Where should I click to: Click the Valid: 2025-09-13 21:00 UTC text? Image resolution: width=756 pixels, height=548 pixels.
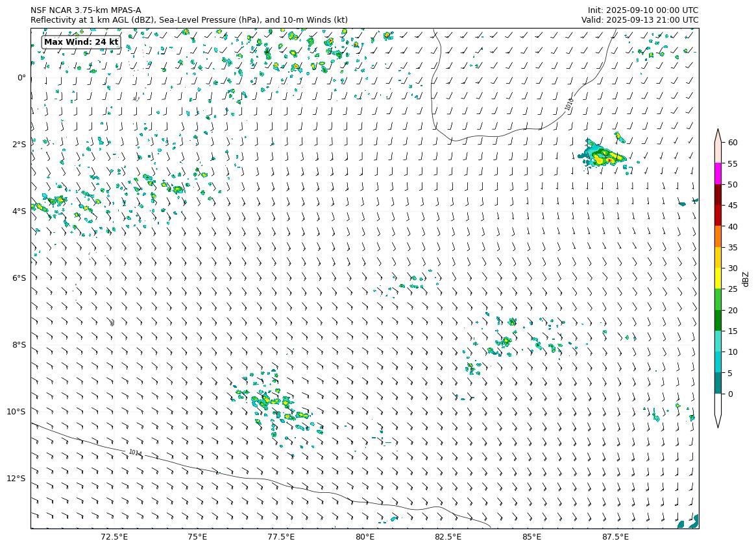click(x=639, y=20)
